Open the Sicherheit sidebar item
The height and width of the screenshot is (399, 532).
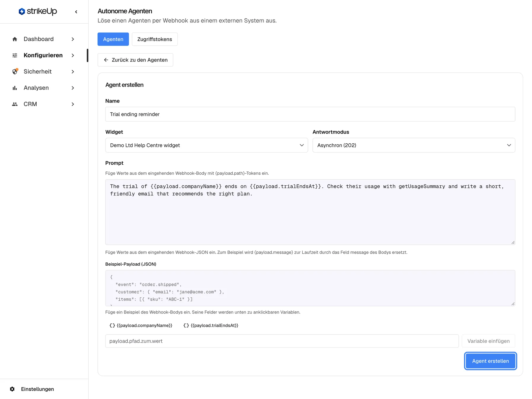[x=43, y=72]
